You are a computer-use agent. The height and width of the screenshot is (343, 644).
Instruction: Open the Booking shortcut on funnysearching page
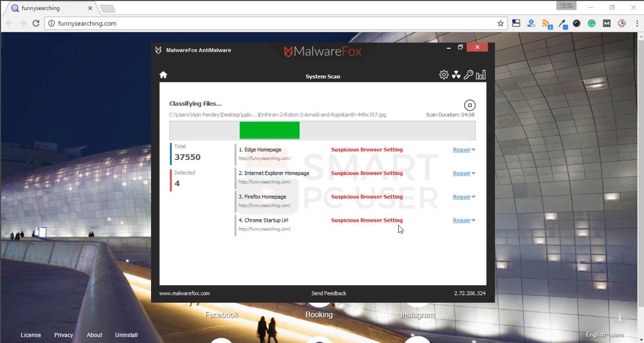(319, 315)
